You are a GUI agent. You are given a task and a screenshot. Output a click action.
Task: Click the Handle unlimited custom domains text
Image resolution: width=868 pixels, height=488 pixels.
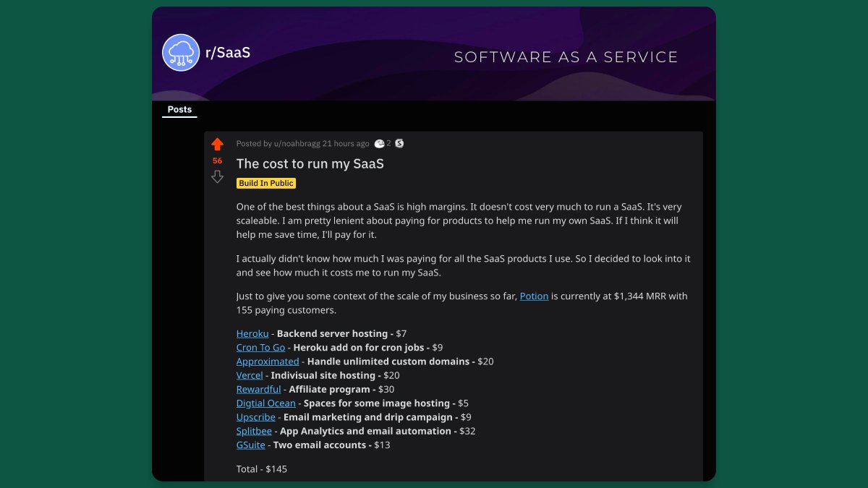click(x=388, y=361)
